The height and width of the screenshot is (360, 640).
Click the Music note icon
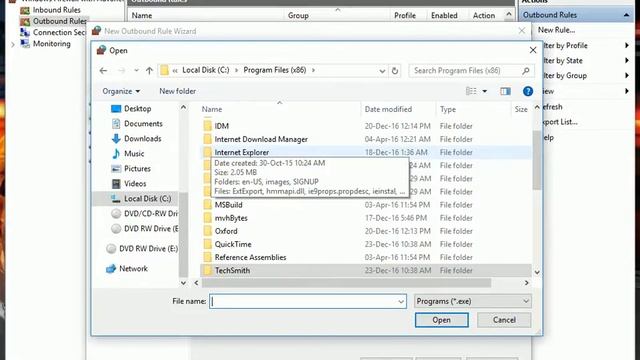coord(116,154)
